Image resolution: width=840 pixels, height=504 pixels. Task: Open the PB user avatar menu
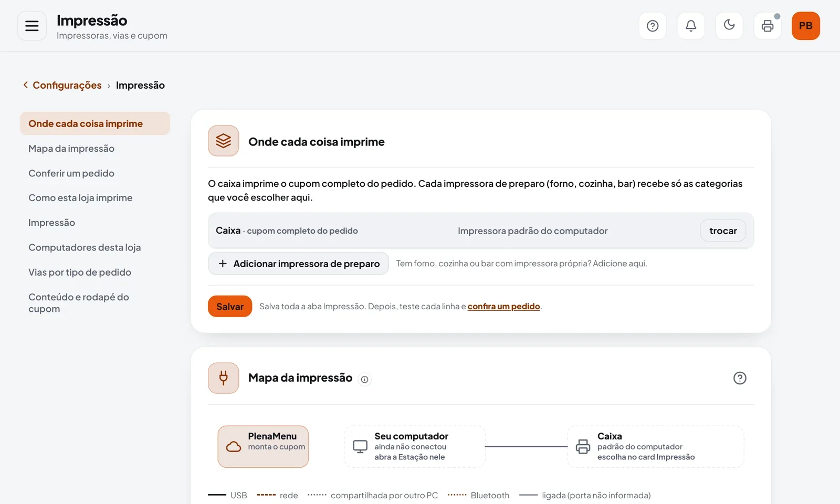click(x=806, y=26)
